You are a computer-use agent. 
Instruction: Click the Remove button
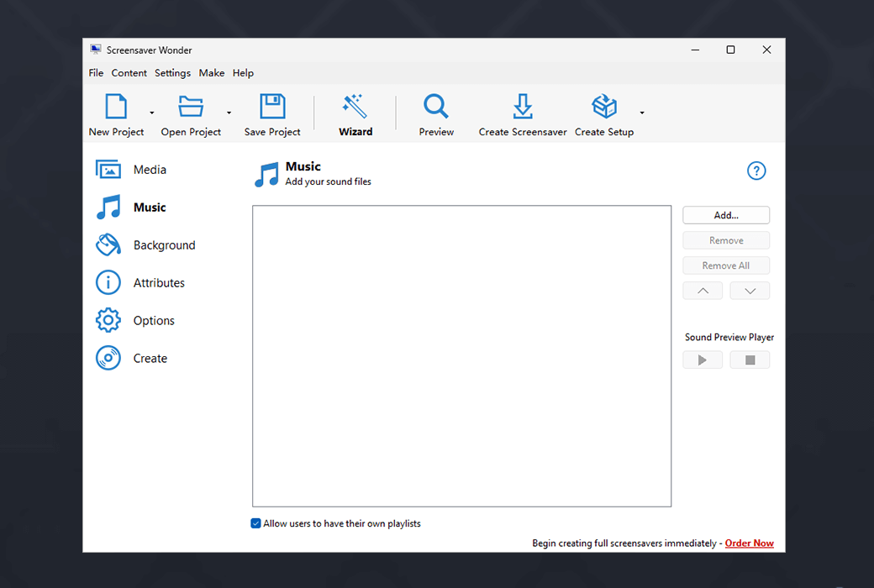click(726, 240)
